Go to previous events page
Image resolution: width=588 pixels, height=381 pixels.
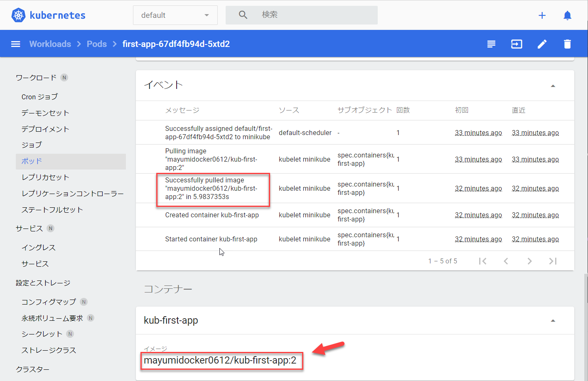[506, 261]
